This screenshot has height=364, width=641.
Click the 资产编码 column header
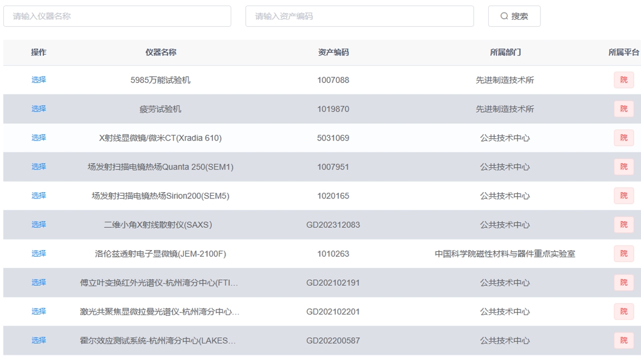click(333, 52)
